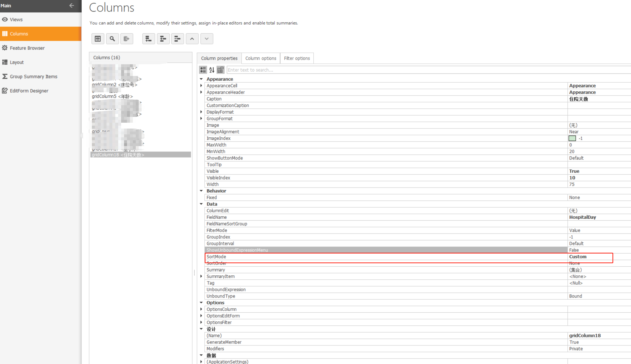Image resolution: width=631 pixels, height=364 pixels.
Task: Click the FieldName value HospitalDay
Action: 582,217
